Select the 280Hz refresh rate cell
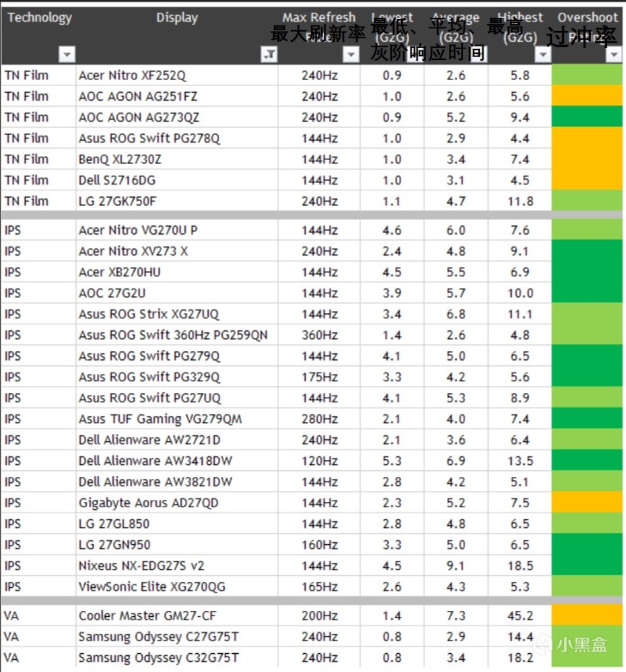The height and width of the screenshot is (672, 626). tap(320, 419)
